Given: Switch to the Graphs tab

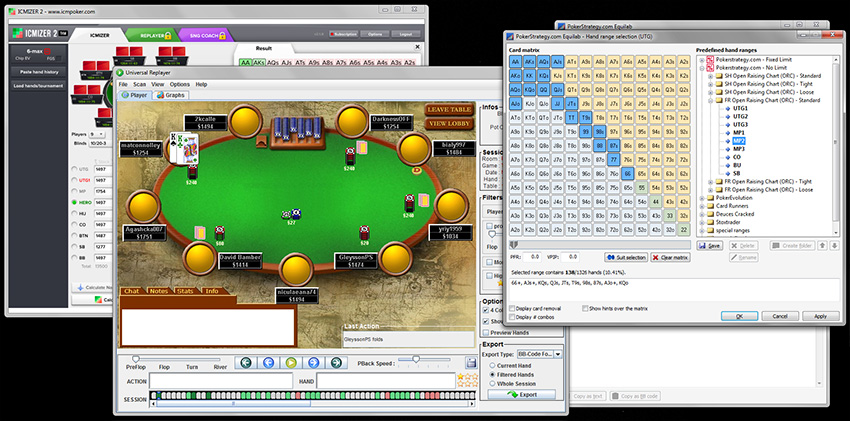Looking at the screenshot, I should pyautogui.click(x=171, y=95).
